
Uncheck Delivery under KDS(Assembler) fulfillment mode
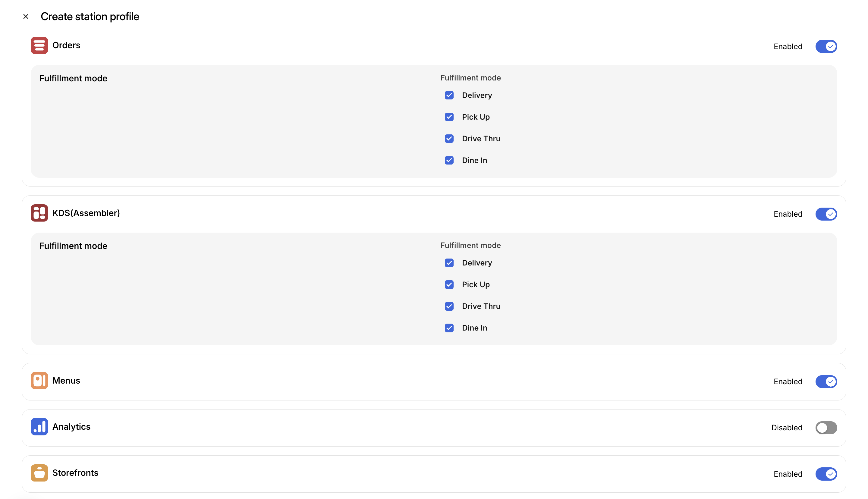pos(449,263)
